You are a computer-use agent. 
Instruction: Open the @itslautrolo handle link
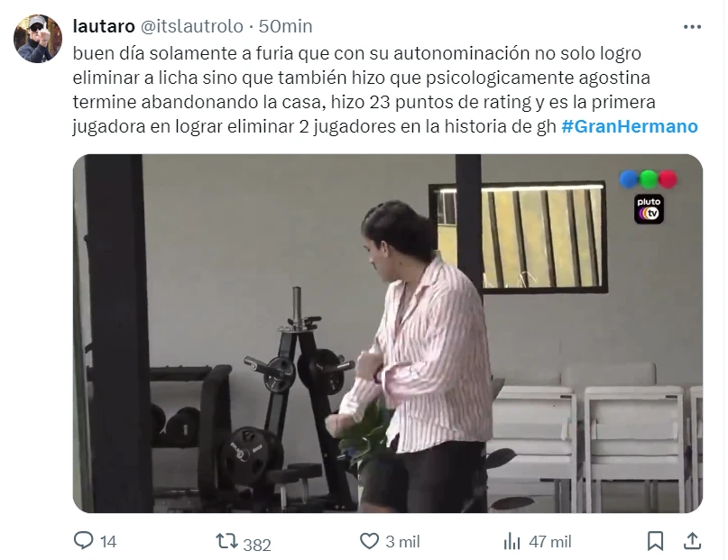click(191, 26)
